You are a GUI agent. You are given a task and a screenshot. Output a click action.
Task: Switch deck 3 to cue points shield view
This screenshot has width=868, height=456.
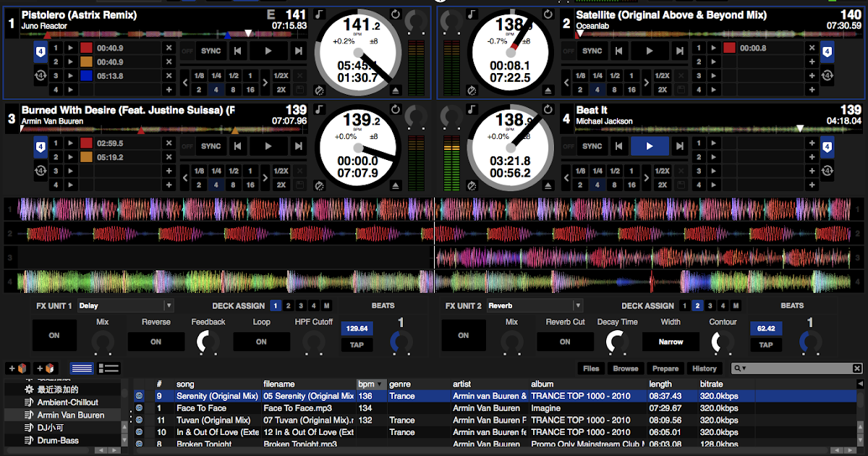pos(41,148)
